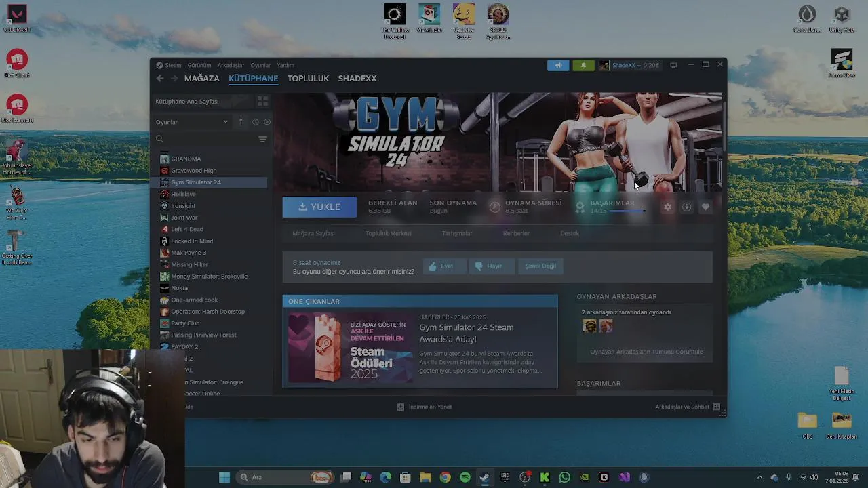Click the Başarımlar progress bar

click(627, 211)
